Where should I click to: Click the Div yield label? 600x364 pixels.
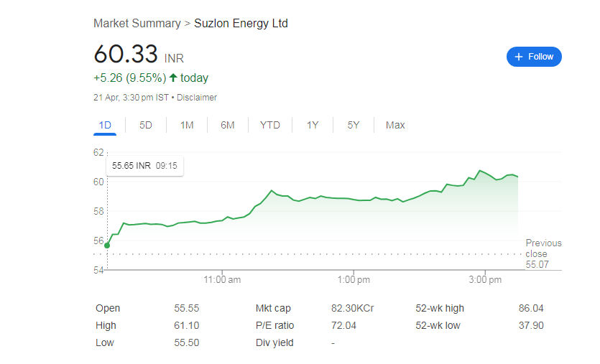tap(274, 342)
